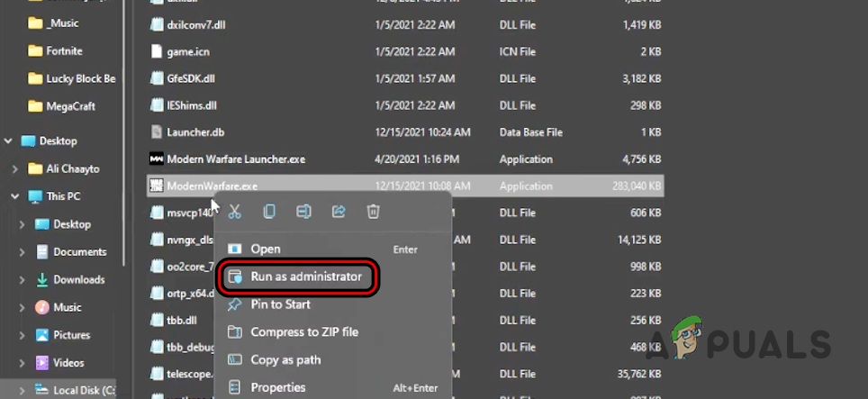Collapse the Desktop tree node above Ali Chaayto
This screenshot has height=399, width=868.
click(x=8, y=141)
